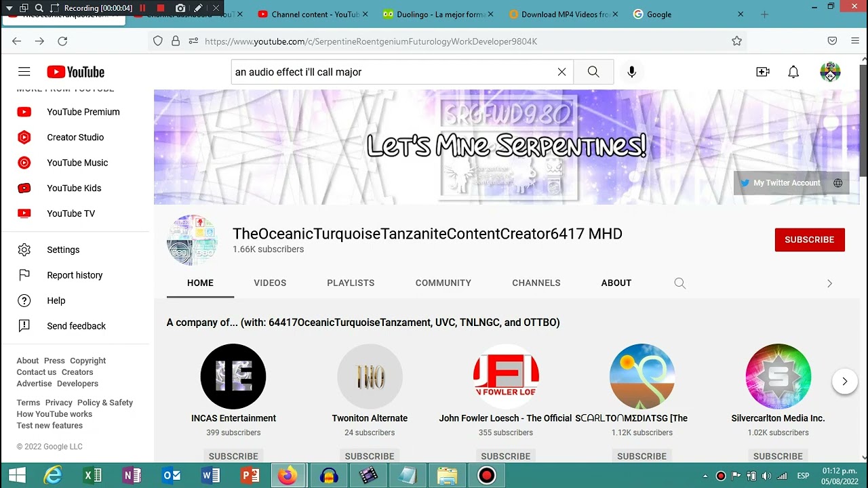868x488 pixels.
Task: Open the YouTube hamburger guide menu
Action: click(24, 72)
